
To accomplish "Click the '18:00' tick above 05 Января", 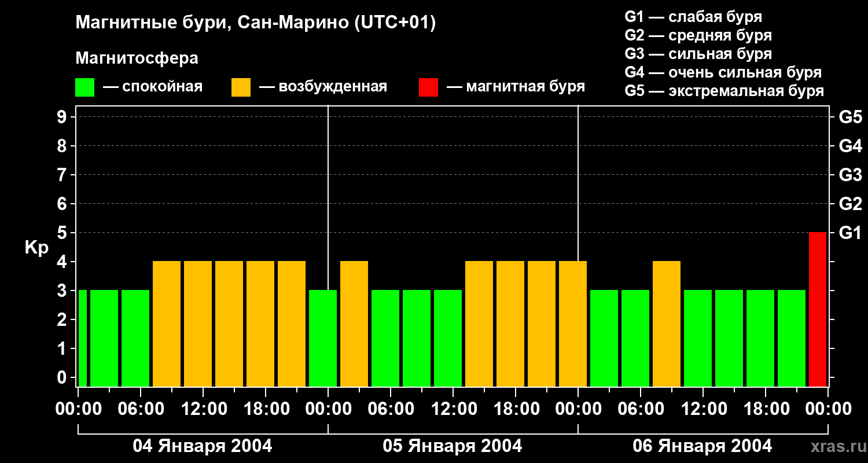I will click(x=516, y=409).
